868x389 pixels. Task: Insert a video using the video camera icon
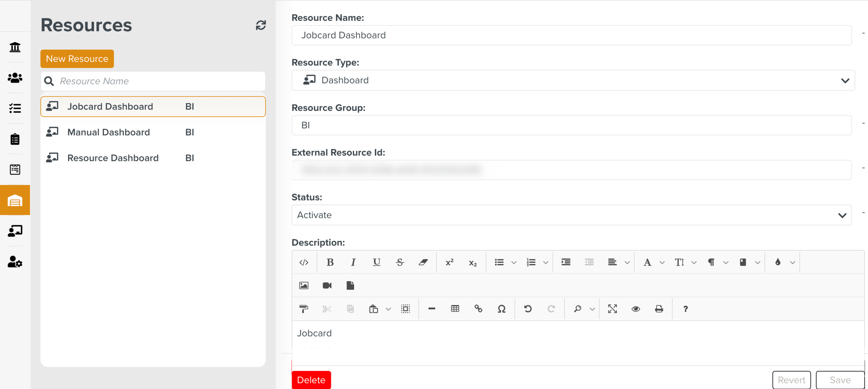(x=327, y=285)
